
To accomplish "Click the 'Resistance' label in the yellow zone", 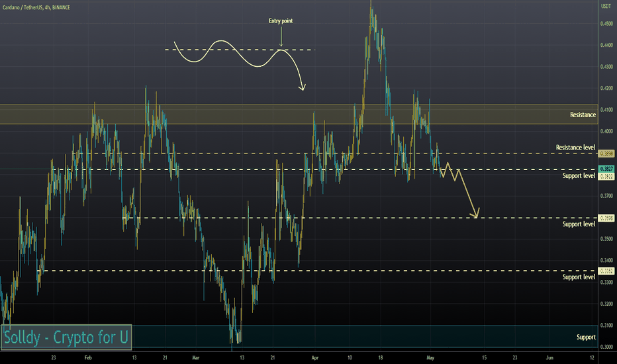I will coord(583,114).
